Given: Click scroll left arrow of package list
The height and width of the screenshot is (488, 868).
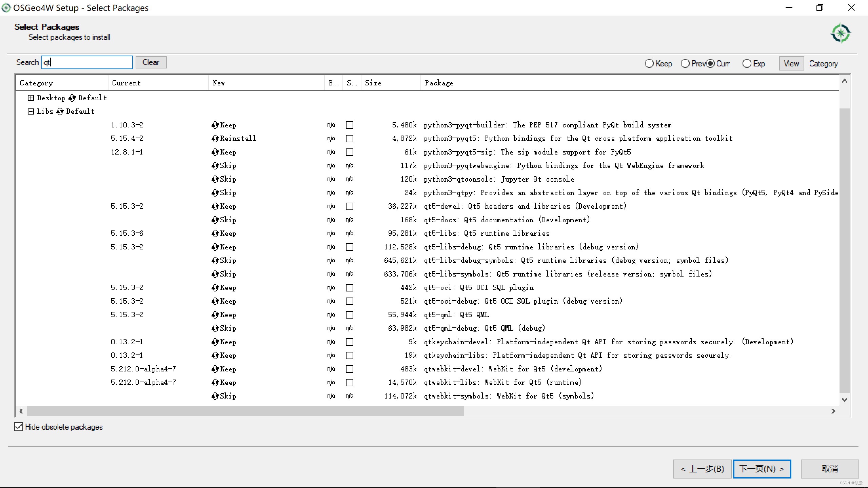Looking at the screenshot, I should (21, 411).
